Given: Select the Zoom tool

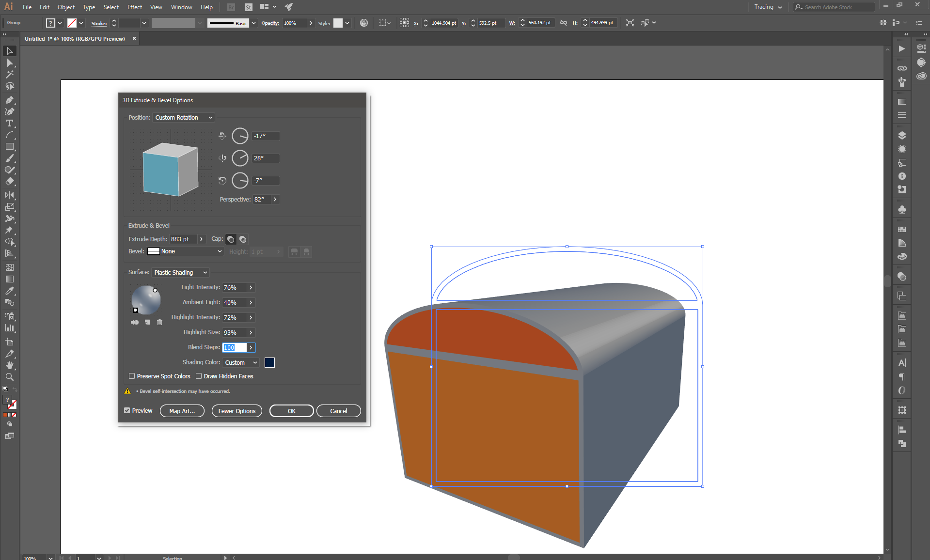Looking at the screenshot, I should pyautogui.click(x=9, y=377).
